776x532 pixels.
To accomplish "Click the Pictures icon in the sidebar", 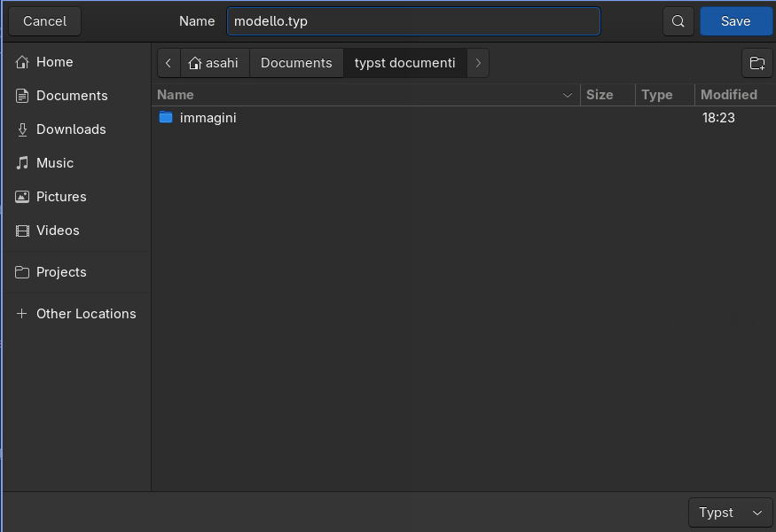I will (22, 197).
